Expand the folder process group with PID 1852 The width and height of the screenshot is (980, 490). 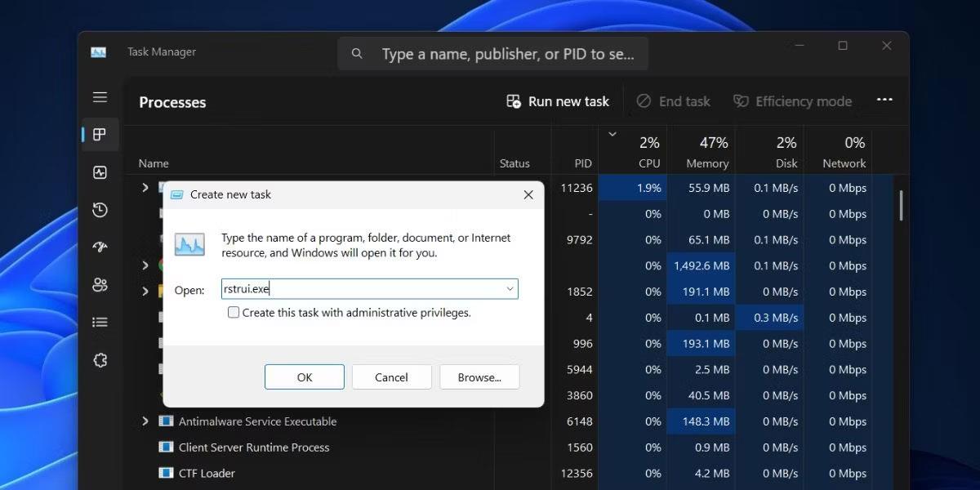(x=145, y=292)
